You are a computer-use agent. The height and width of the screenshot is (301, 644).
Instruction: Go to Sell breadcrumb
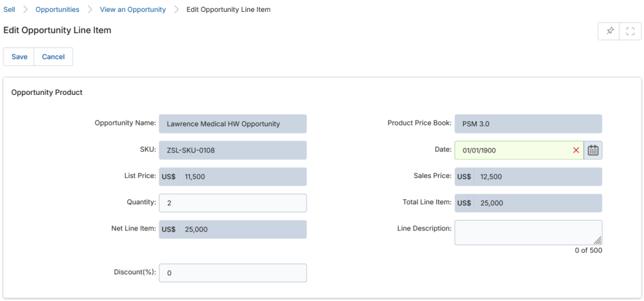(x=9, y=9)
